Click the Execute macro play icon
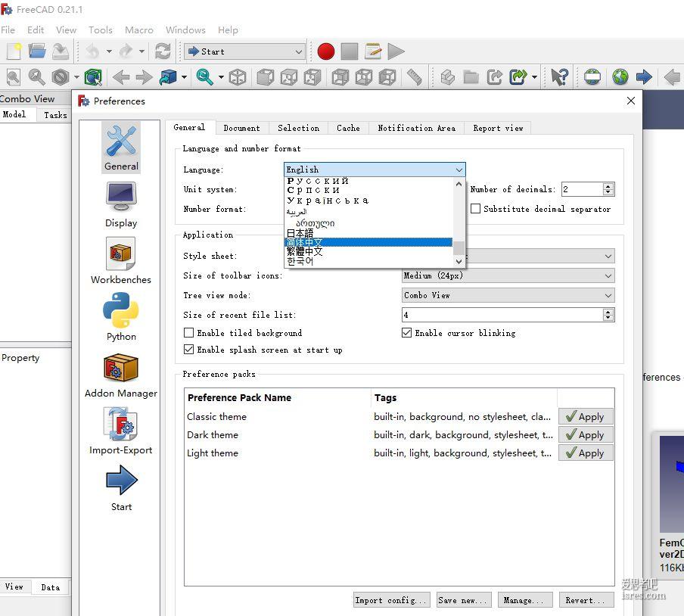 (396, 51)
